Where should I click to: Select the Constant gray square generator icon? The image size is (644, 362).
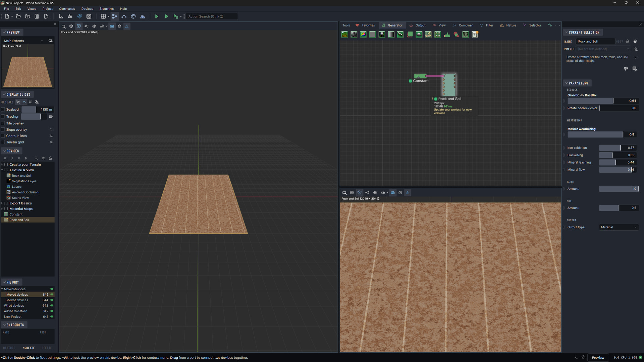pos(372,35)
